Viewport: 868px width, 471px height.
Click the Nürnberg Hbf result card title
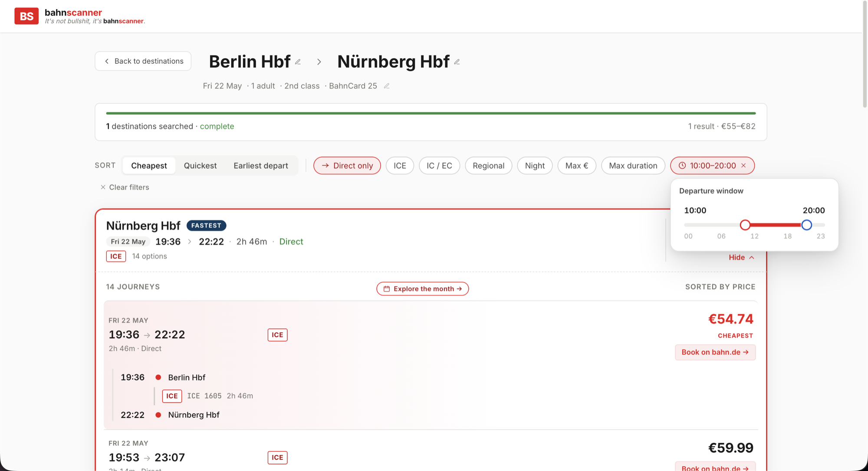pyautogui.click(x=143, y=226)
